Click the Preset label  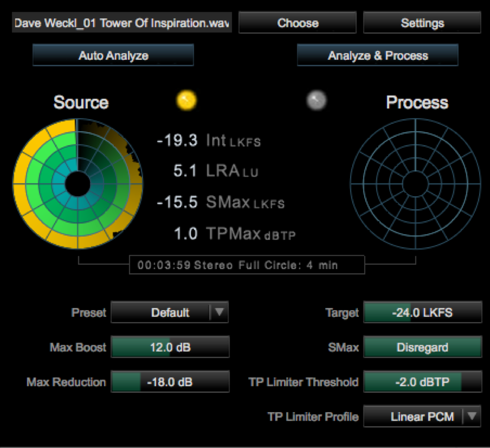[x=89, y=313]
